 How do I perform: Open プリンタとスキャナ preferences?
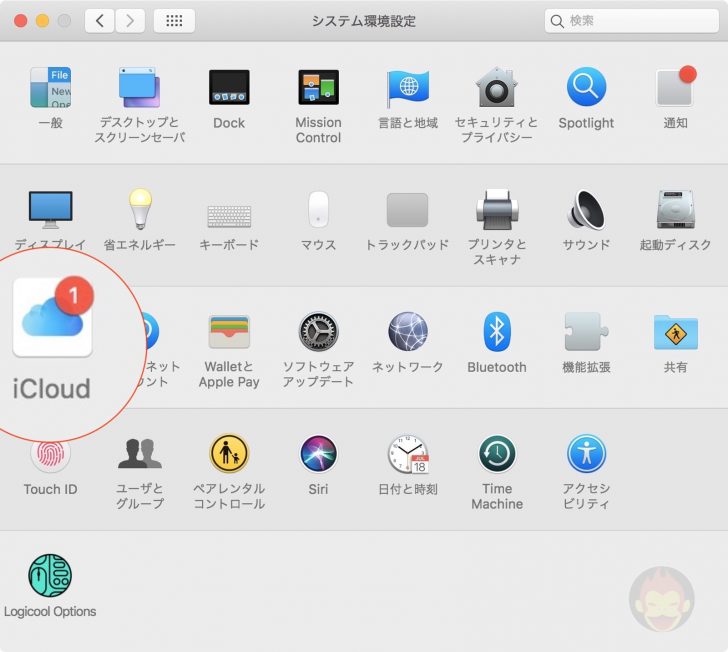click(x=497, y=210)
